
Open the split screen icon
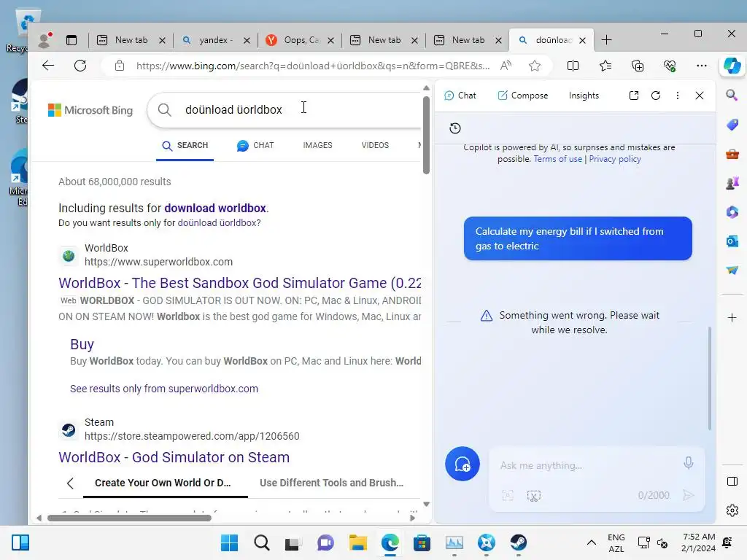click(x=573, y=66)
